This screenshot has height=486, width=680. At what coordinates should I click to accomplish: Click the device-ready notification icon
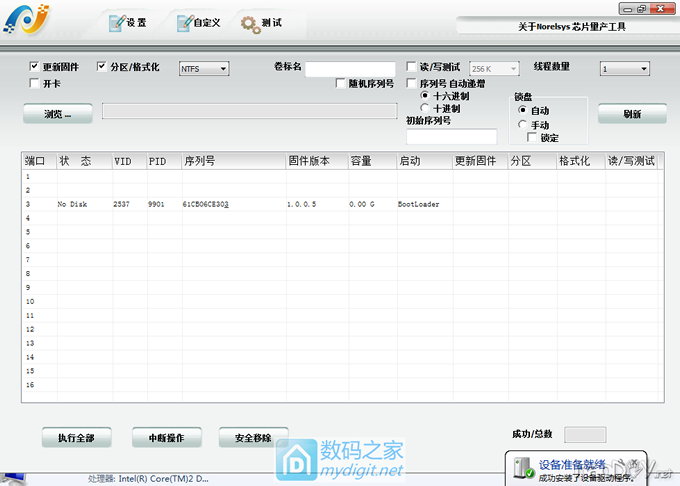pyautogui.click(x=522, y=467)
